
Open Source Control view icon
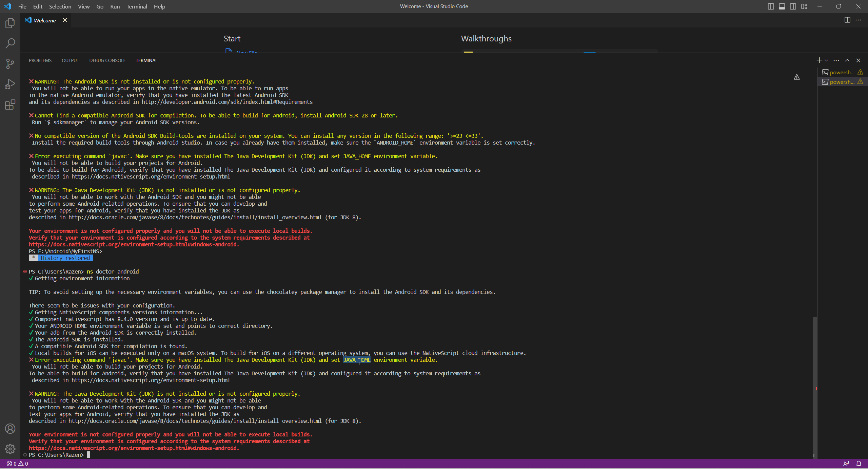pyautogui.click(x=10, y=64)
